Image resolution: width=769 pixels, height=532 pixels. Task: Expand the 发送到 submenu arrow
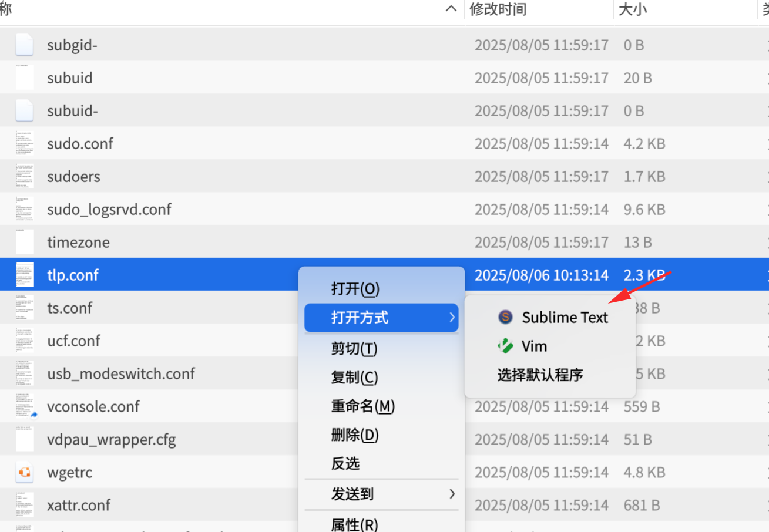pos(452,494)
